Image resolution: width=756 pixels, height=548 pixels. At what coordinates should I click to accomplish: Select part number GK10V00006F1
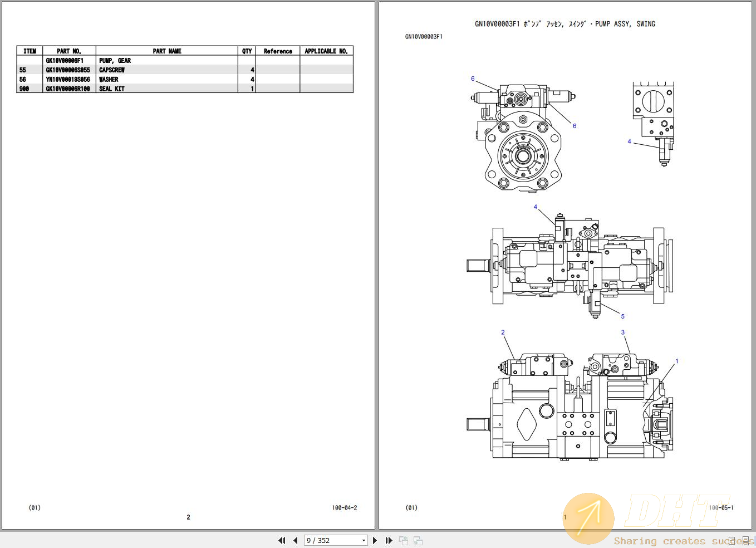click(x=65, y=61)
